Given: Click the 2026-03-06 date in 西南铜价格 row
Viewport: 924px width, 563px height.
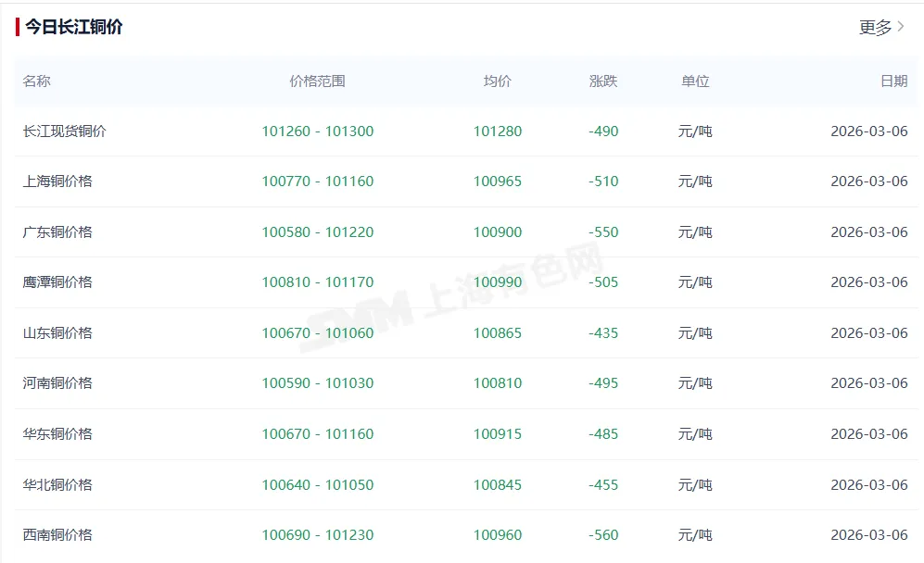Looking at the screenshot, I should [869, 534].
